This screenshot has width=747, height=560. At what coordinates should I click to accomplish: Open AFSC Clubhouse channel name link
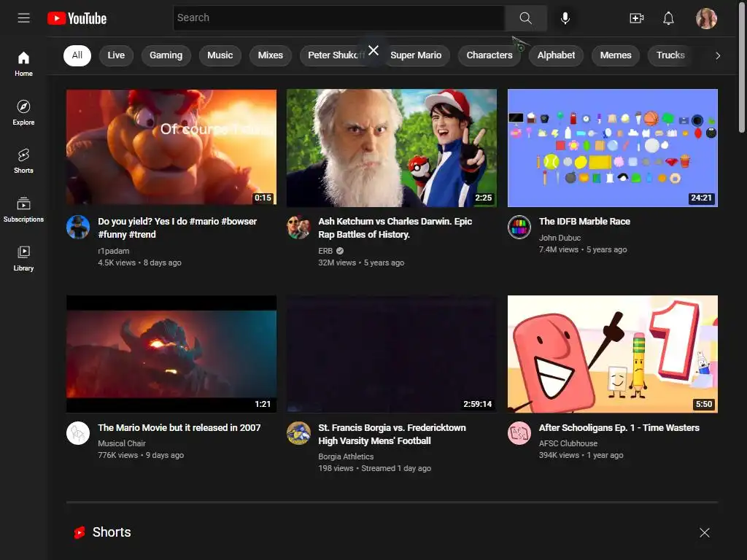[568, 443]
